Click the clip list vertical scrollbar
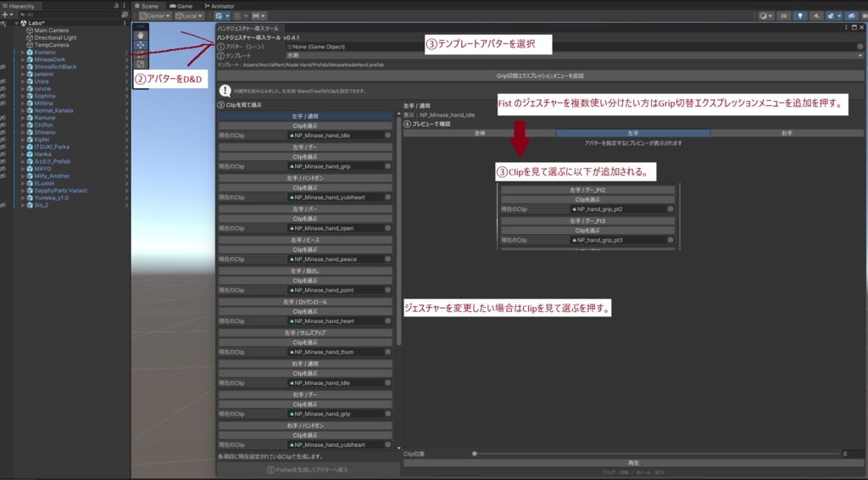 (398, 230)
